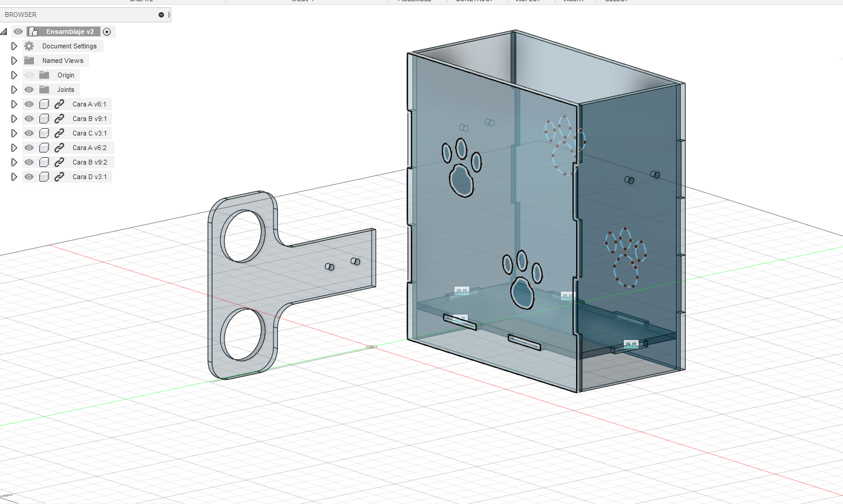The height and width of the screenshot is (504, 843).
Task: Click the Joints folder icon
Action: (x=44, y=90)
